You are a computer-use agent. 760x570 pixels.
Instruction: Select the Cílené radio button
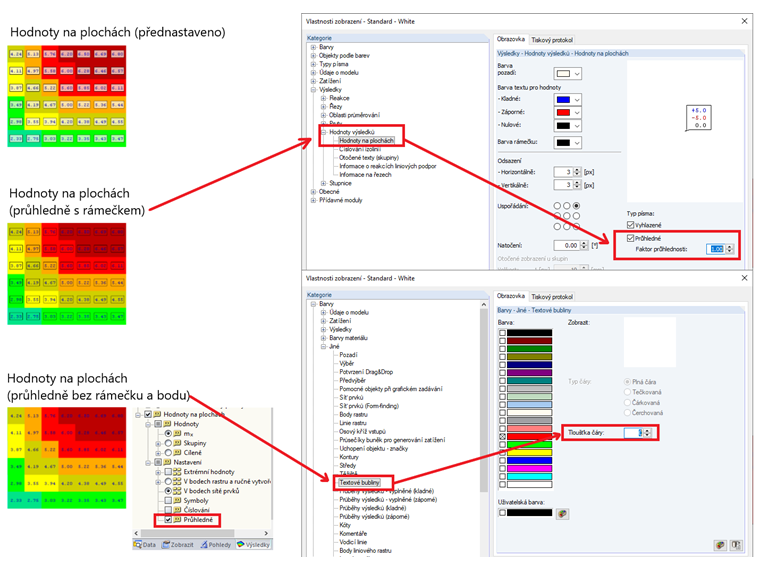(x=168, y=452)
